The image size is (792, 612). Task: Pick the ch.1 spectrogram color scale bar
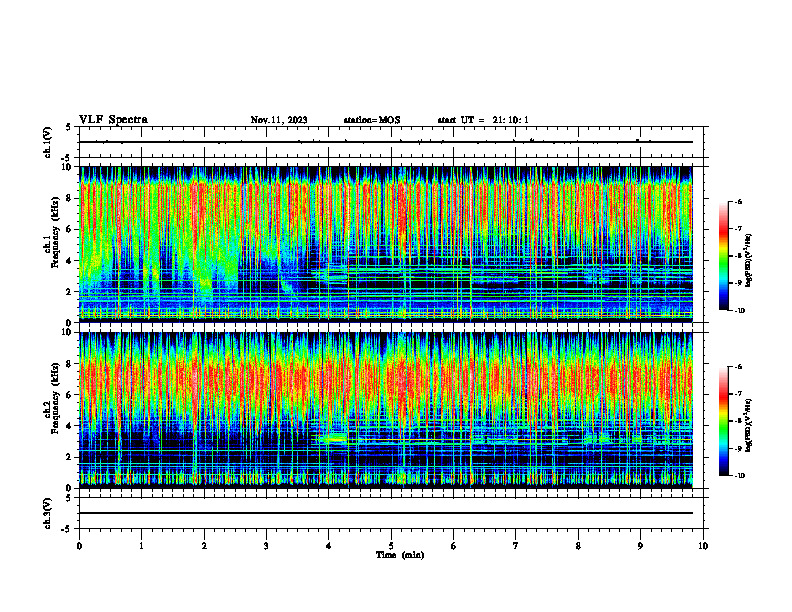click(724, 256)
